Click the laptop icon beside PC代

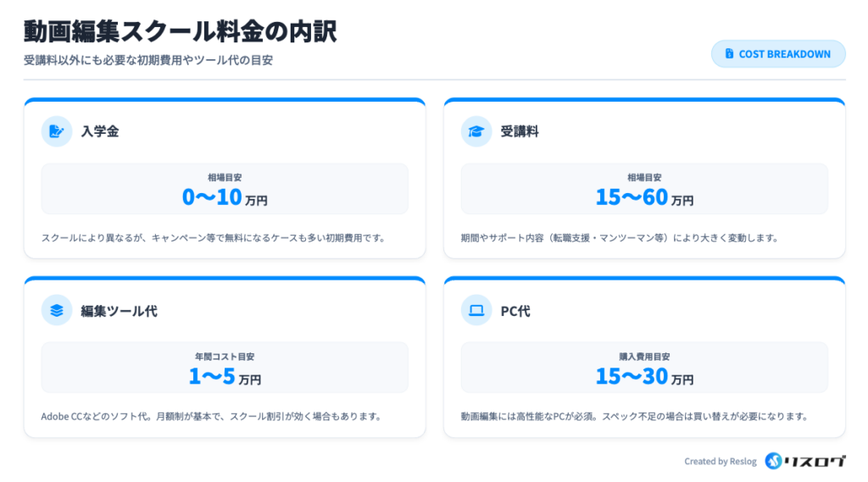[x=476, y=310]
